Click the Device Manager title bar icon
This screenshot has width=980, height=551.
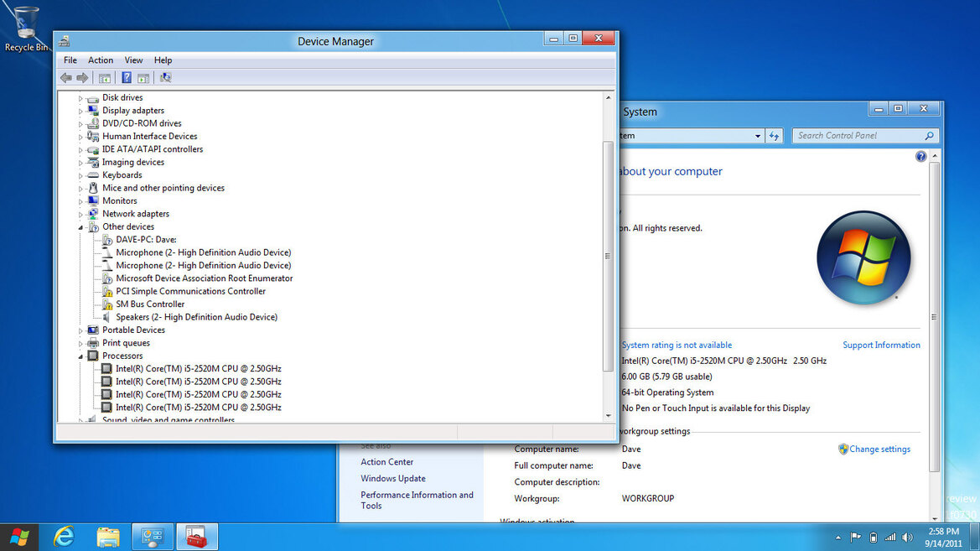[64, 41]
